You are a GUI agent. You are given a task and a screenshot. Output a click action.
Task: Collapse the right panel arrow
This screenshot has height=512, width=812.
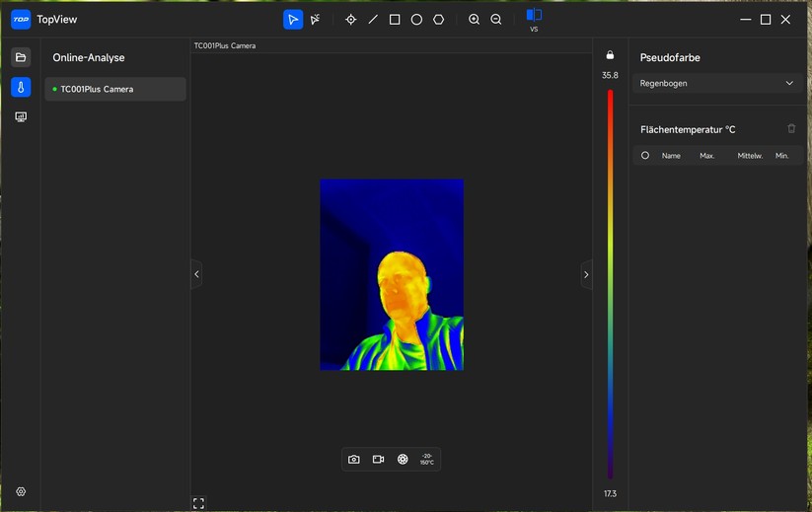pyautogui.click(x=586, y=274)
